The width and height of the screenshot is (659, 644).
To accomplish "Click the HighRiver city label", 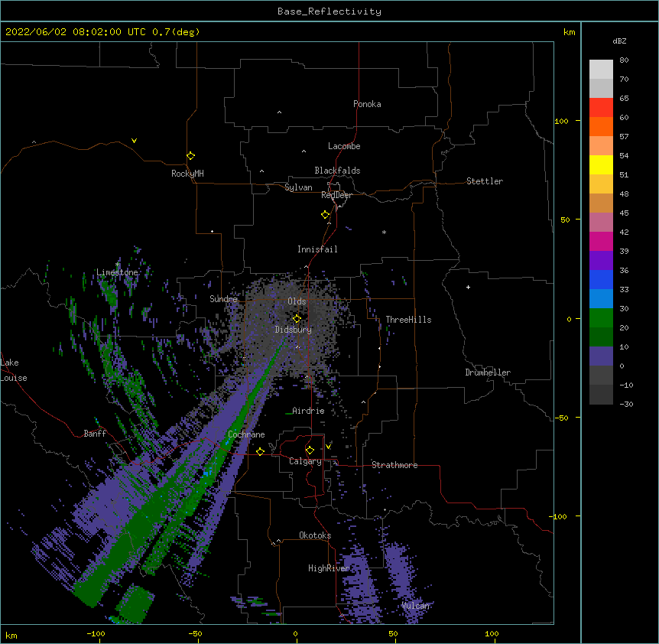I will pyautogui.click(x=329, y=568).
